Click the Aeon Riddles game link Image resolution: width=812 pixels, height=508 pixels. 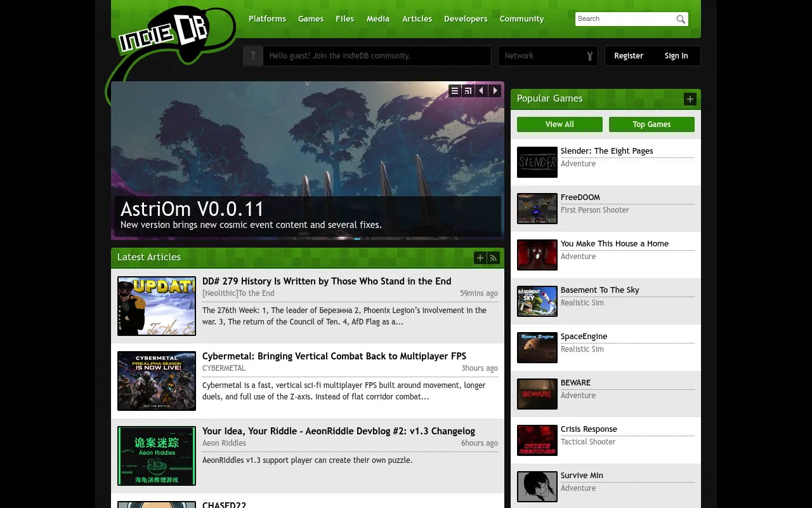(224, 443)
